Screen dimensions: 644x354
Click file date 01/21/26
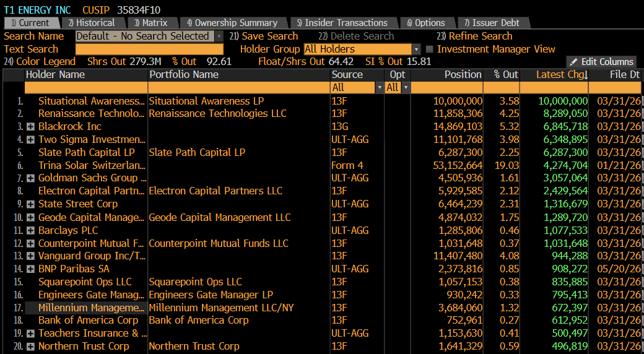tap(620, 165)
